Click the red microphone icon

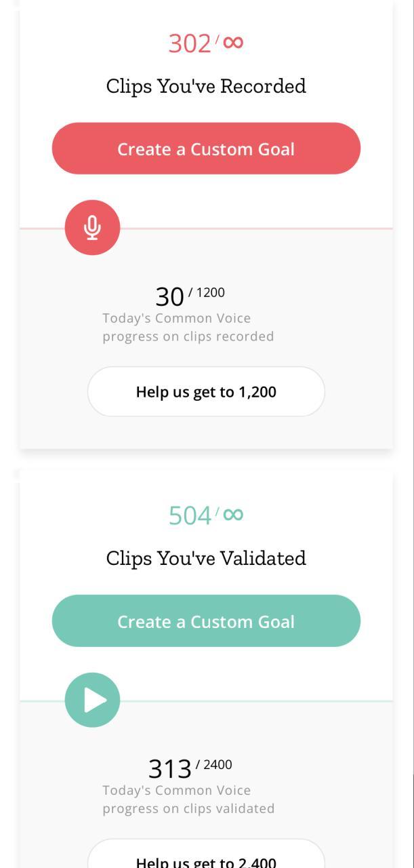pyautogui.click(x=92, y=228)
